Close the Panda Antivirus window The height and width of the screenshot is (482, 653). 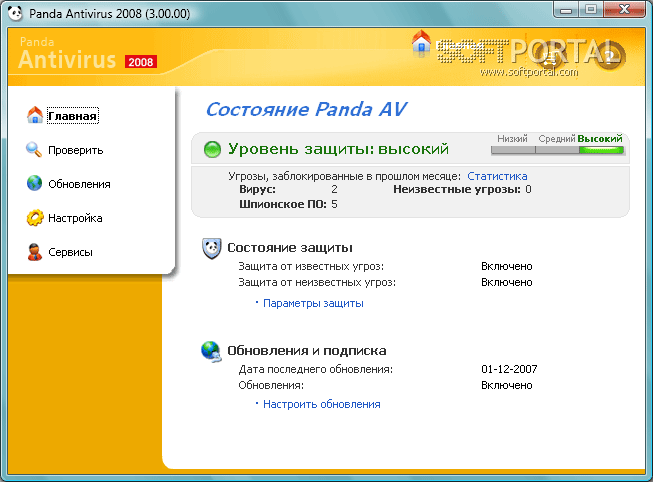624,10
